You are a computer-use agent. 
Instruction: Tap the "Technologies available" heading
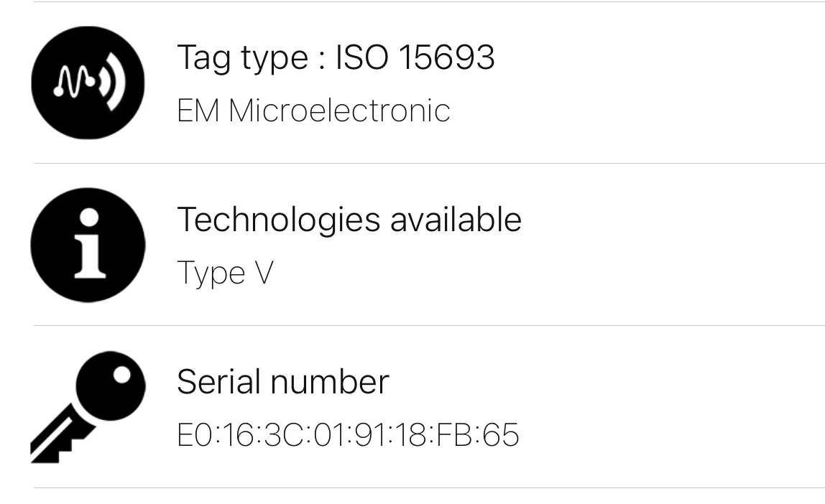349,219
